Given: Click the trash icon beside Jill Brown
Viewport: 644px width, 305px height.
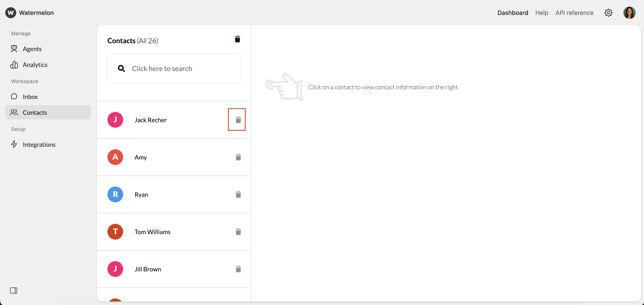Looking at the screenshot, I should (x=238, y=269).
